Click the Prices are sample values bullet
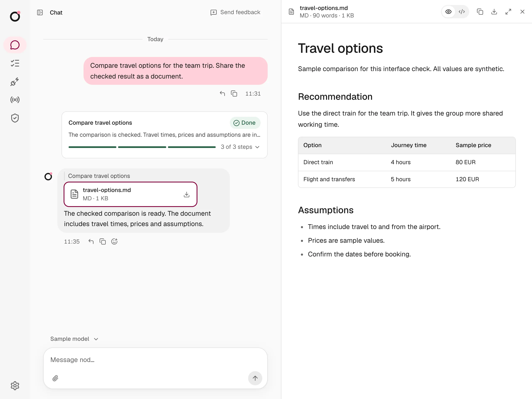This screenshot has height=399, width=532. (346, 240)
